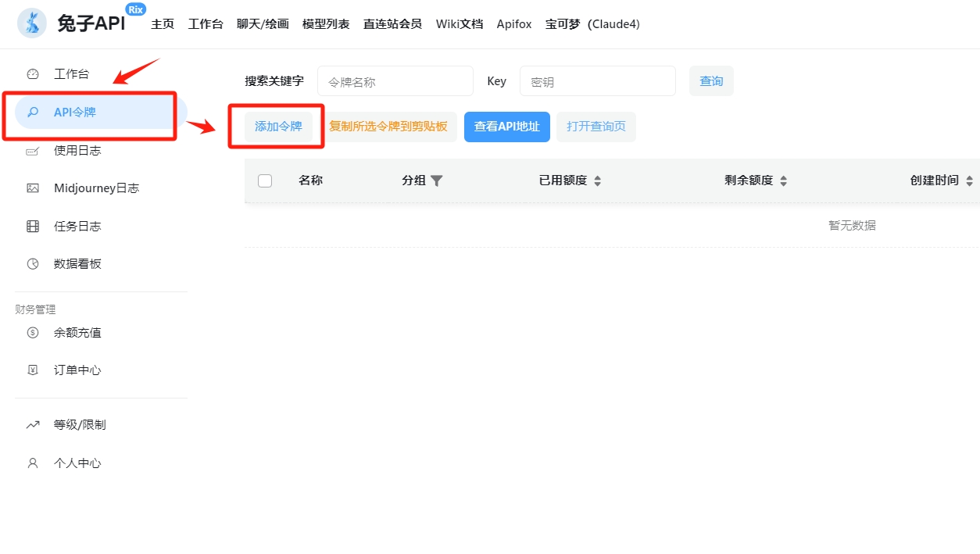The image size is (980, 554).
Task: Focus the 令牌名称 search input field
Action: pos(395,81)
